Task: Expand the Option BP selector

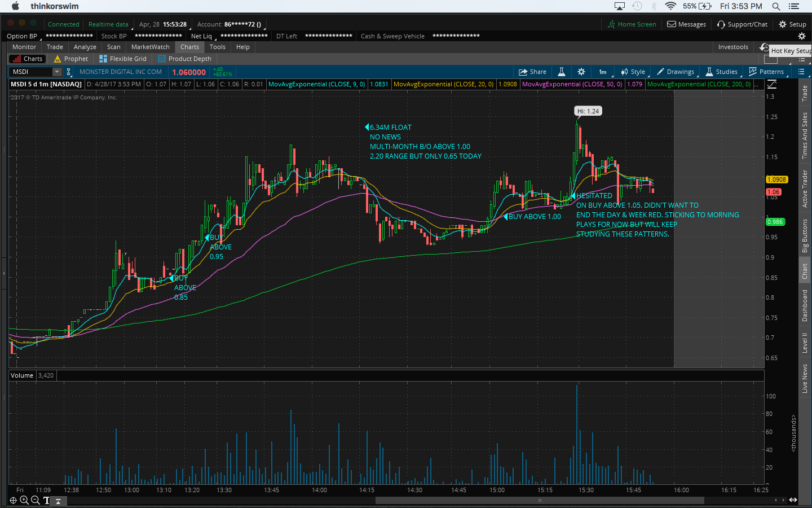Action: (23, 36)
